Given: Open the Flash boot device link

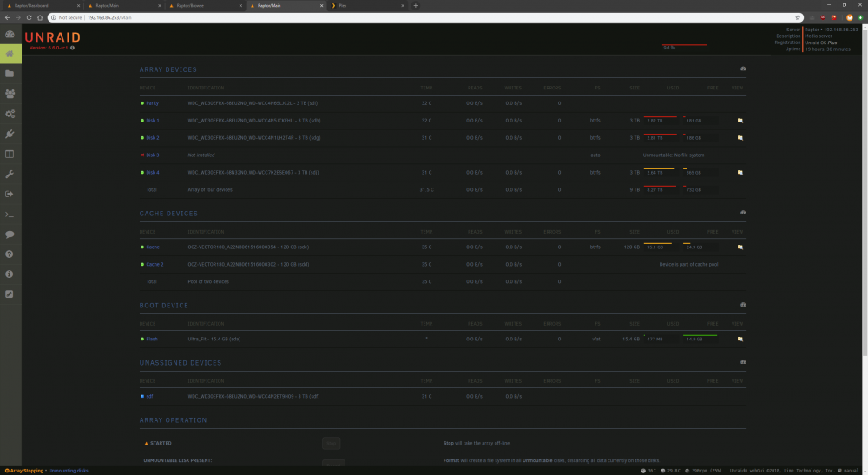Looking at the screenshot, I should [152, 339].
